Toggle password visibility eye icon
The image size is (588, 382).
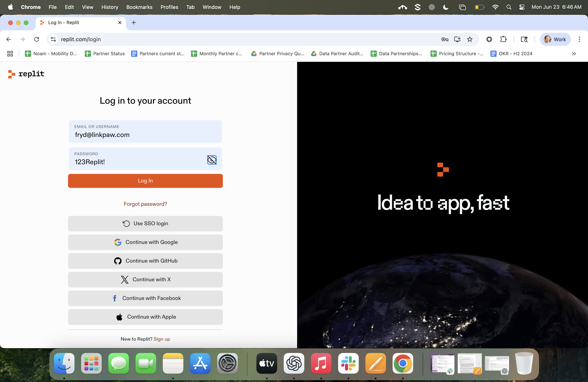(212, 160)
